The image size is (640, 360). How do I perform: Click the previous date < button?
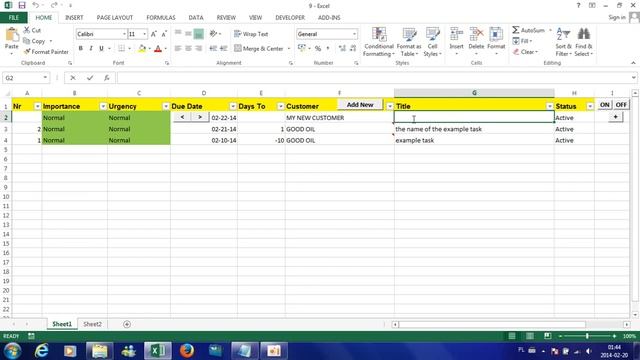click(182, 117)
